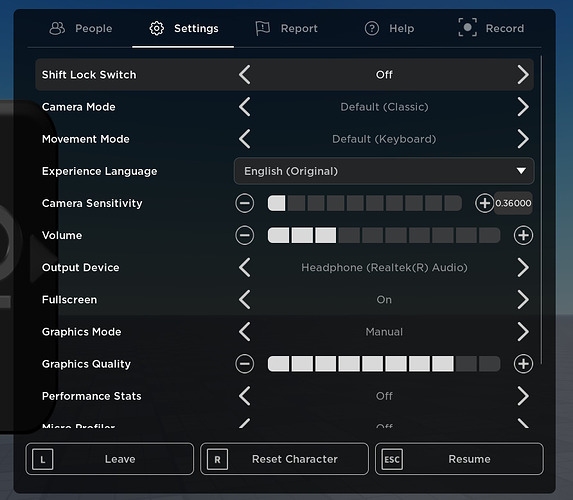Screen dimensions: 573x500
Task: Click the Camera Sensitivity slider bar
Action: click(365, 203)
